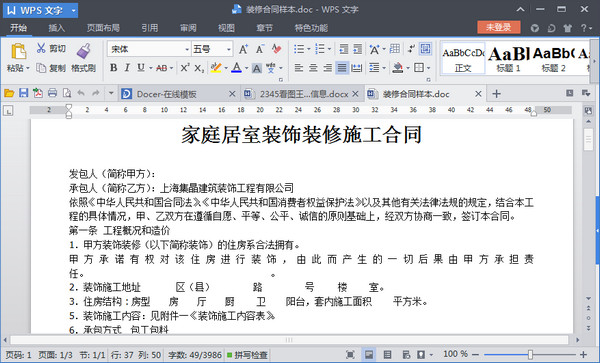Click the Print icon
The width and height of the screenshot is (600, 363).
tap(52, 93)
